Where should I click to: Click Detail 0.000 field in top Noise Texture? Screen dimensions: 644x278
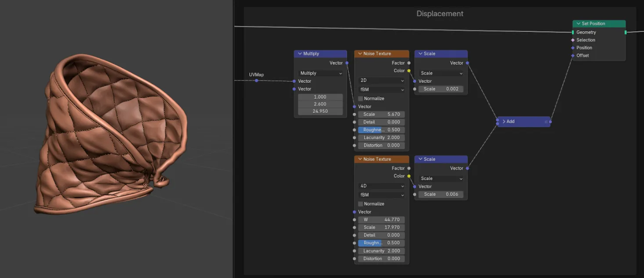(382, 122)
